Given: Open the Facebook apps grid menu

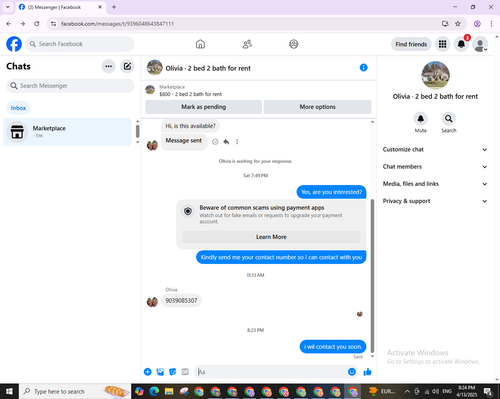Looking at the screenshot, I should click(x=442, y=44).
